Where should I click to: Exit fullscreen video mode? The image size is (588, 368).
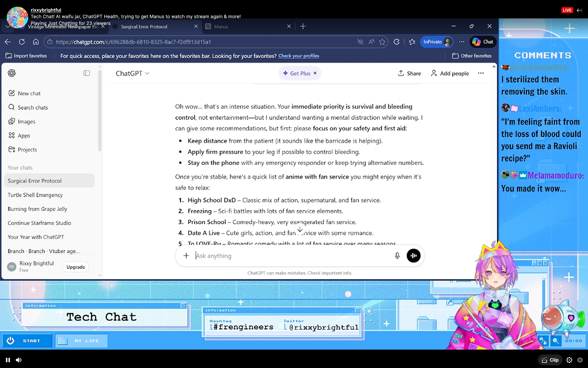[x=580, y=360]
